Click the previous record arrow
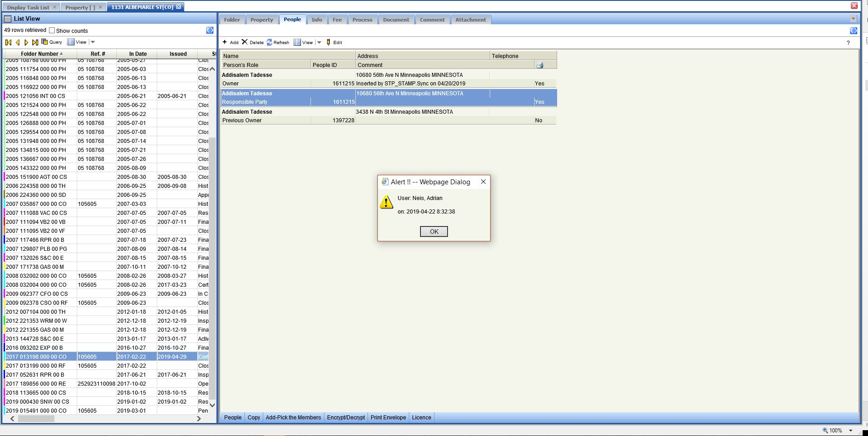Image resolution: width=868 pixels, height=436 pixels. pyautogui.click(x=18, y=42)
